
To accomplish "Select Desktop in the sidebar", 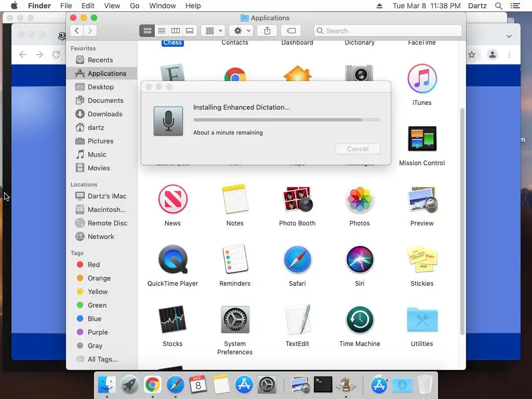I will [x=102, y=87].
